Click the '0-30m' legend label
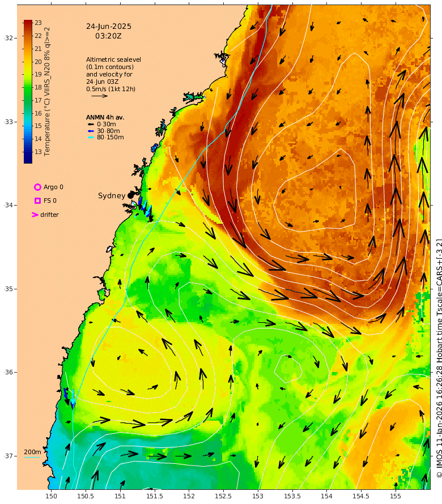This screenshot has height=504, width=442. point(107,124)
